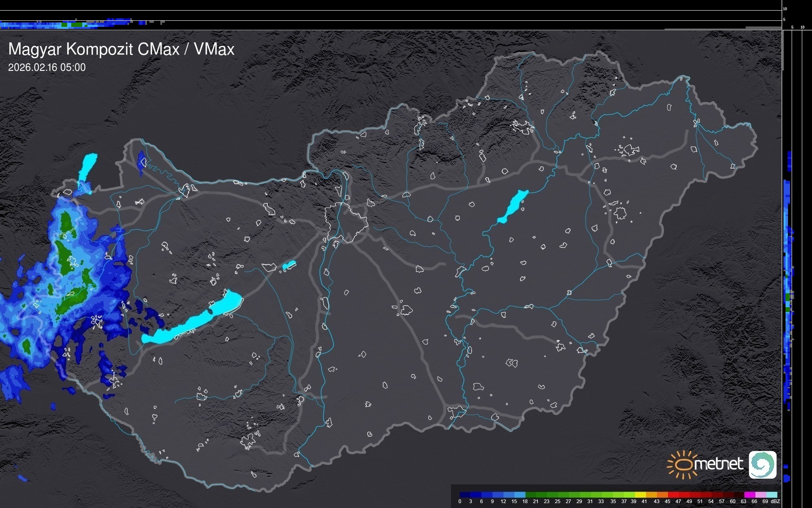Click the magenta 63 dBZ legend swatch
Viewport: 812px width, 508px height.
point(749,495)
